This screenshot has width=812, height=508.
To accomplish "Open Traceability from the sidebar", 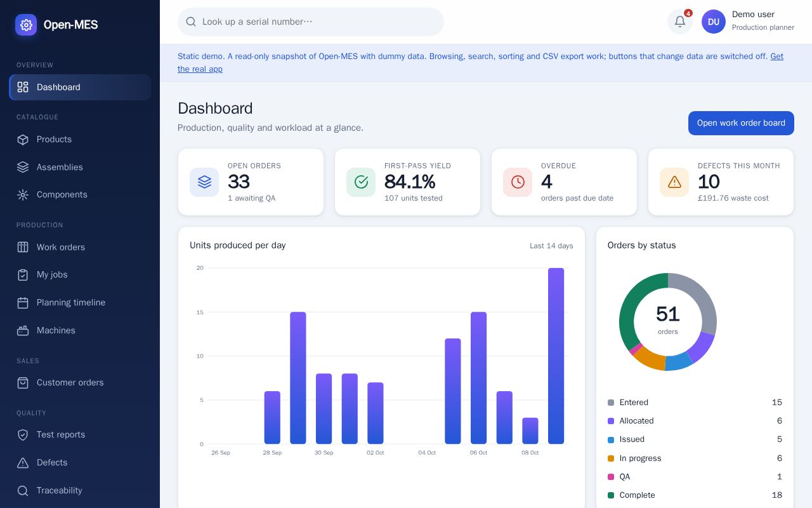I will [80, 490].
